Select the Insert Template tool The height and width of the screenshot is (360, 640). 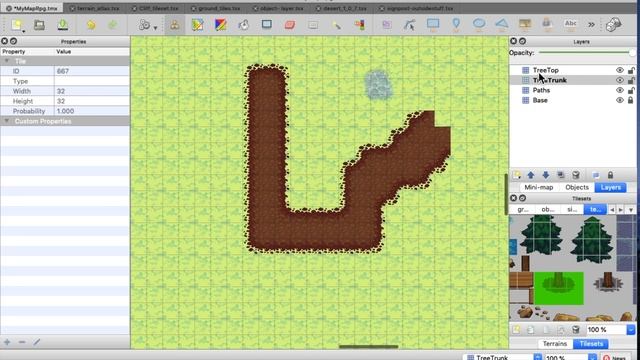(x=547, y=24)
